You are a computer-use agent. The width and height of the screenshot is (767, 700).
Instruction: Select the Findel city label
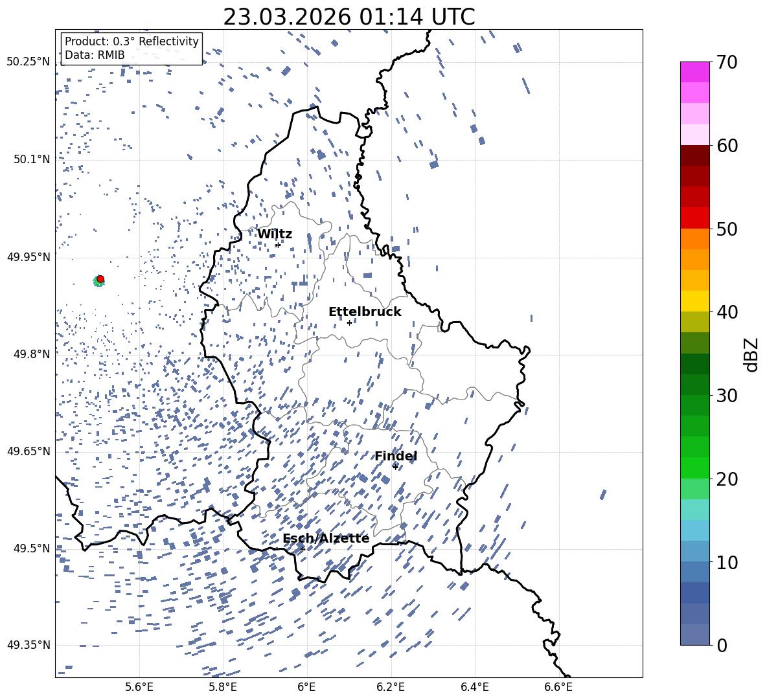(396, 457)
